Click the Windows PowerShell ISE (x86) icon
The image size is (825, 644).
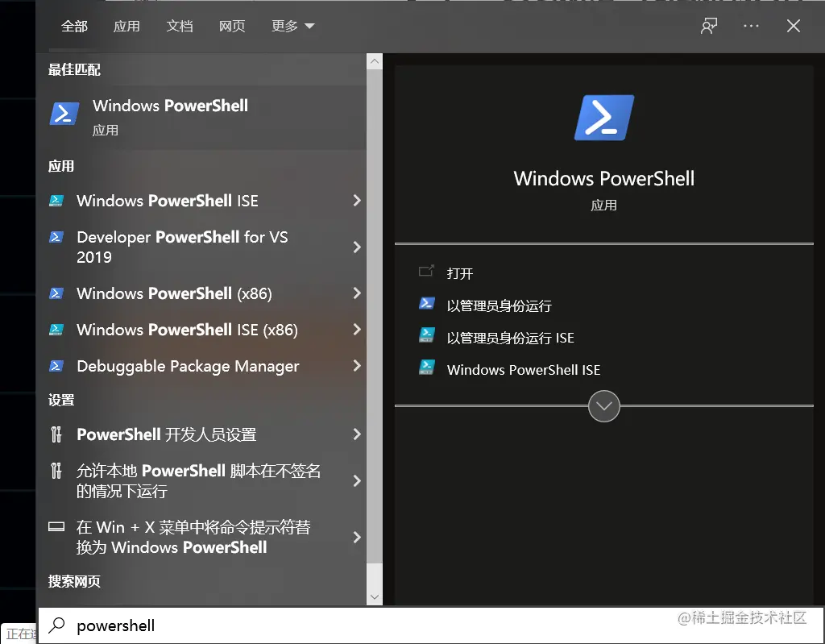[56, 330]
